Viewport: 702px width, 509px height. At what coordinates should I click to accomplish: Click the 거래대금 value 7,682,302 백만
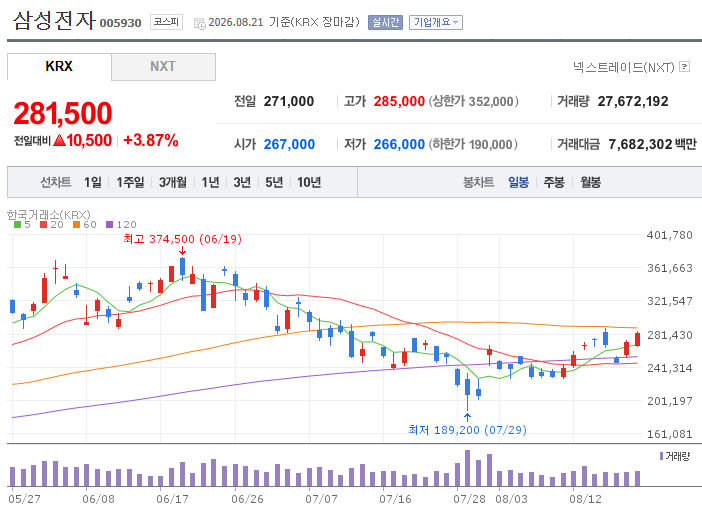pyautogui.click(x=653, y=144)
